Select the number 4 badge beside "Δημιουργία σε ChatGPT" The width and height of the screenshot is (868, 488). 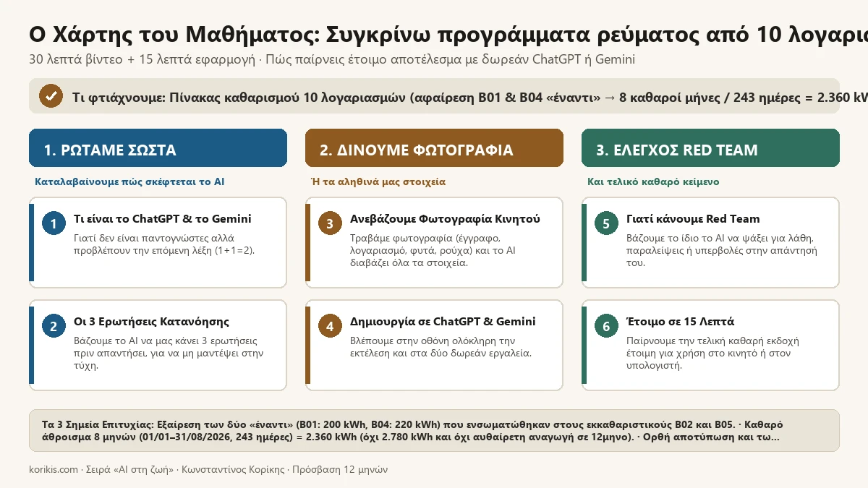click(x=330, y=327)
